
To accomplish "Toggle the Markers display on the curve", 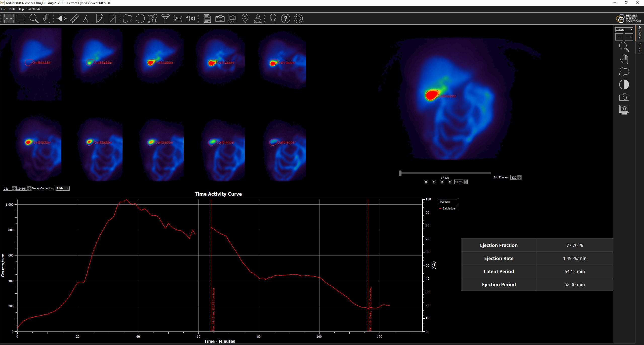I will [447, 201].
